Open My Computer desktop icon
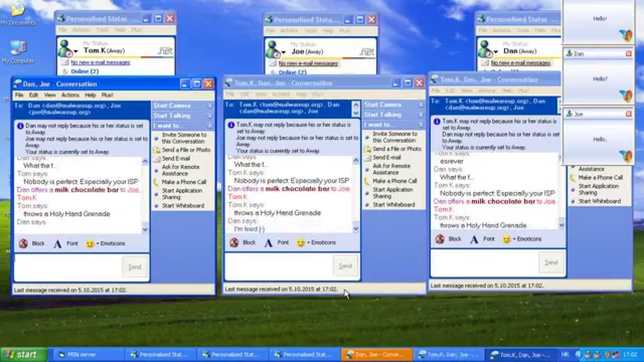644x362 pixels. pyautogui.click(x=18, y=52)
